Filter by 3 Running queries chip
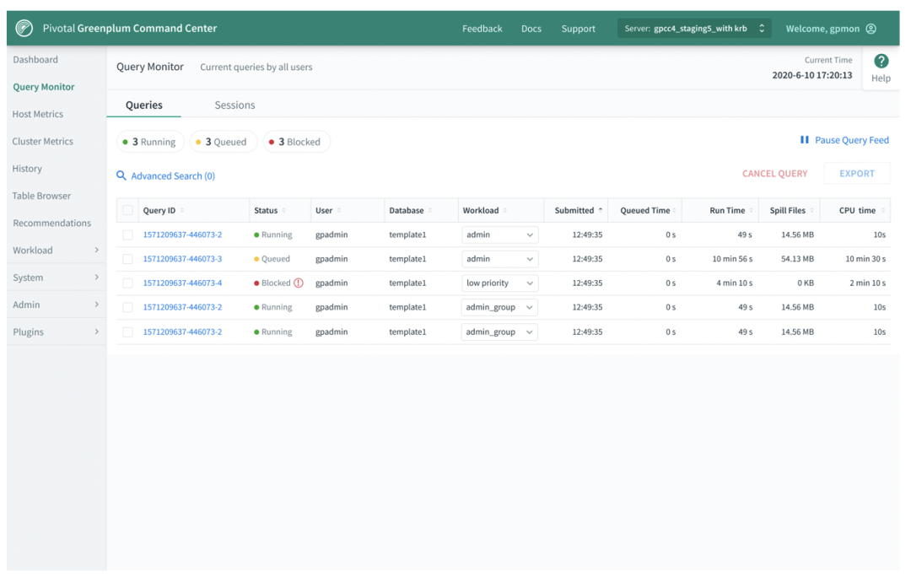 tap(150, 142)
